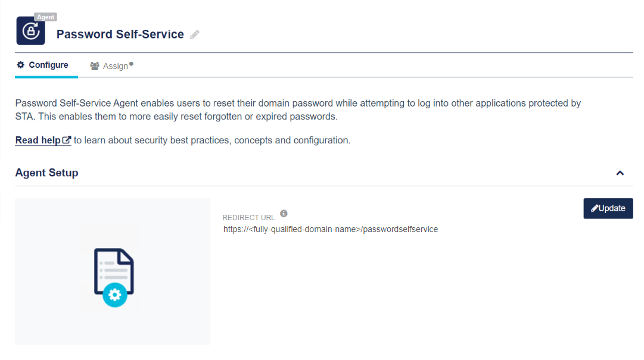Switch to the Assign tab label

115,66
